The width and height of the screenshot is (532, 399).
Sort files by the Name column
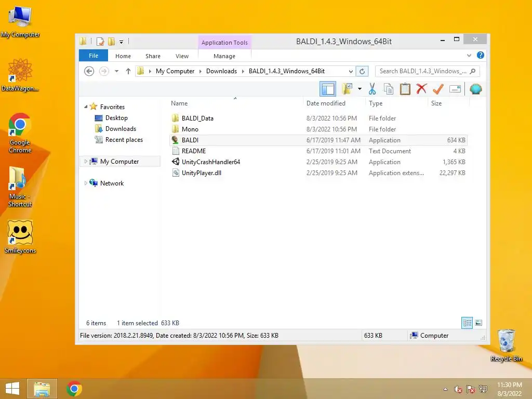point(235,103)
